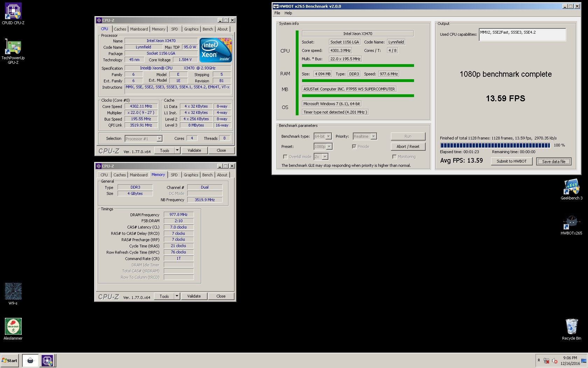Image resolution: width=588 pixels, height=368 pixels.
Task: Click show desktop tray button
Action: click(x=584, y=361)
